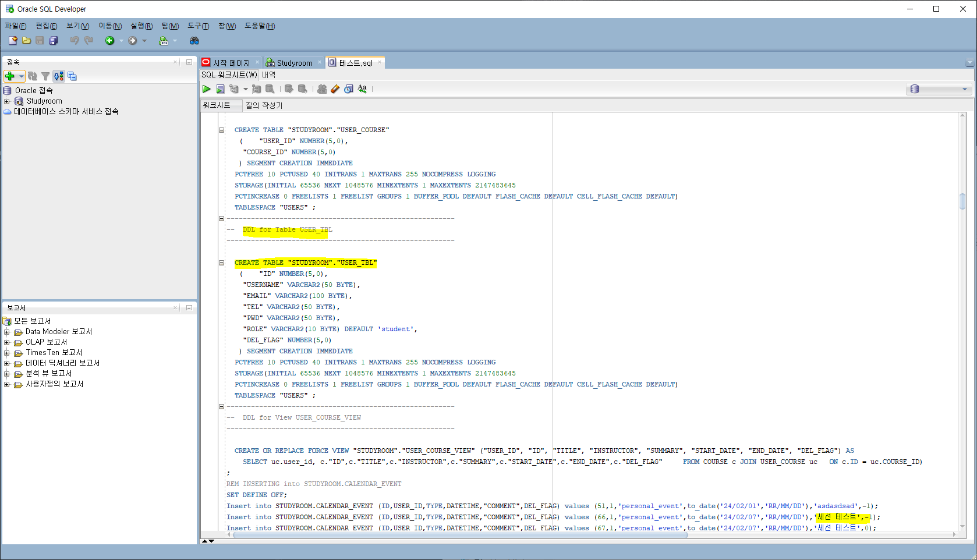This screenshot has width=977, height=560.
Task: Collapse CREATE TABLE USER_TBL code fold
Action: coord(221,263)
